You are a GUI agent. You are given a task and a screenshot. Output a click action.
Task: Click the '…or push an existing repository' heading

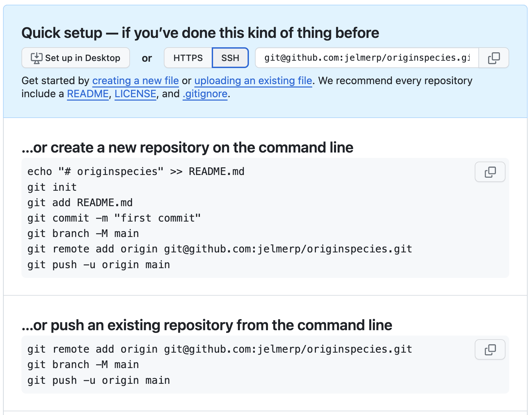tap(207, 325)
